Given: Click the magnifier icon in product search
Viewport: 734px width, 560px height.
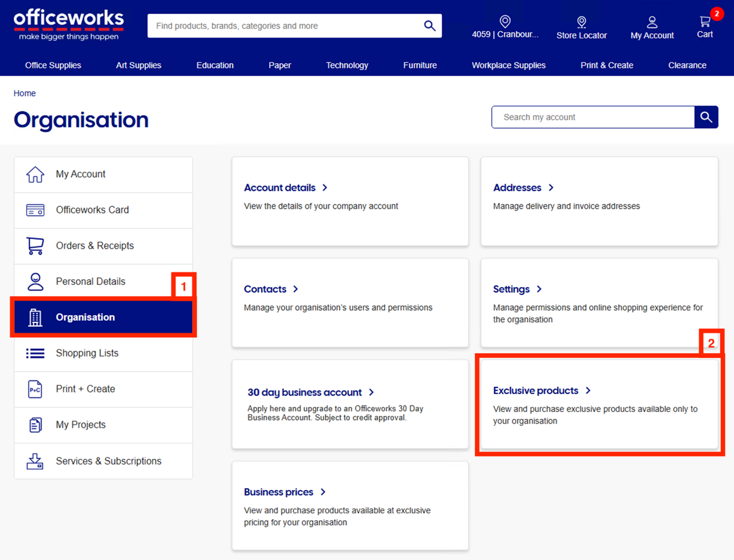Looking at the screenshot, I should pos(430,26).
